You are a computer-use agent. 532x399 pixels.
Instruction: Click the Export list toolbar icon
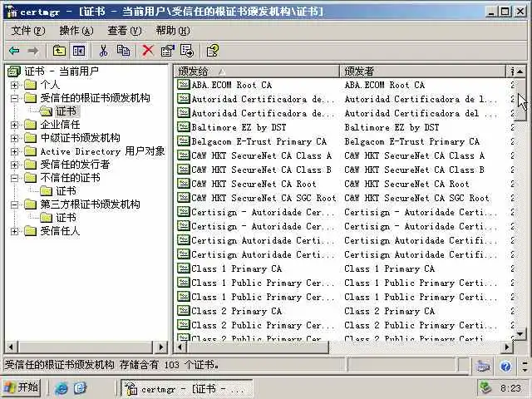pos(187,51)
